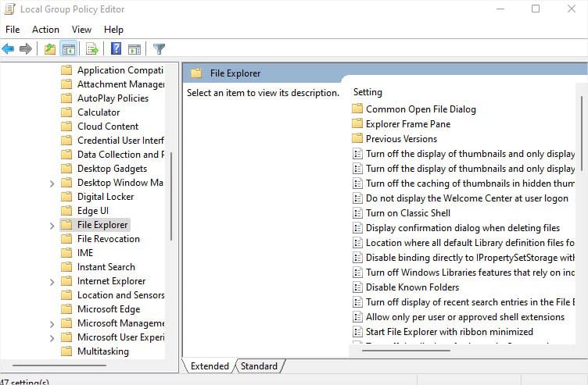Screen dimensions: 588x385
Task: Click the settings list horizontal scrollbar
Action: (x=406, y=351)
